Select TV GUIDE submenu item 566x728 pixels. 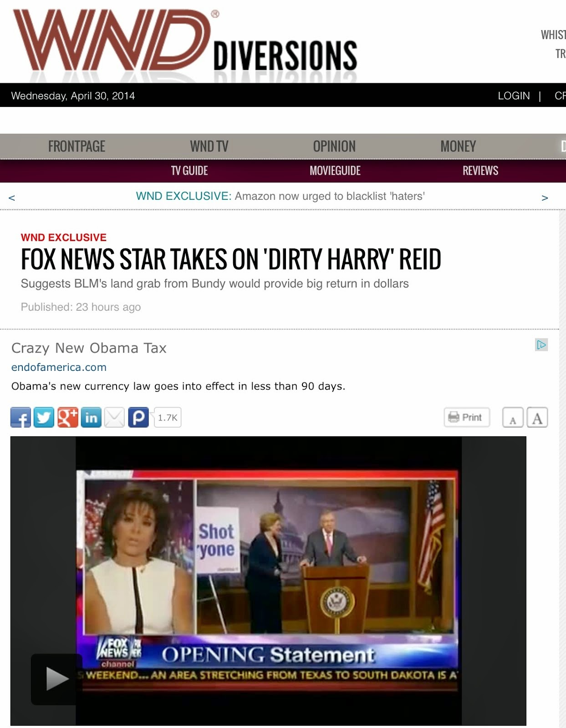click(189, 171)
